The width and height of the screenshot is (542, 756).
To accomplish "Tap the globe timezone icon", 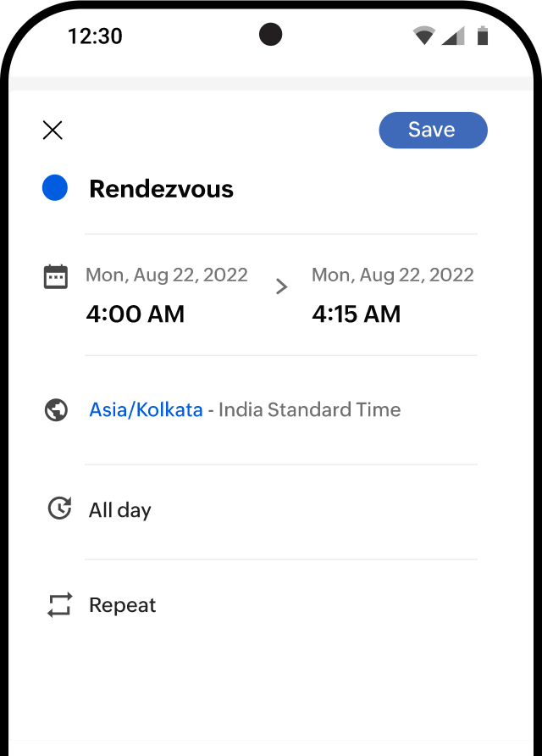I will [56, 410].
